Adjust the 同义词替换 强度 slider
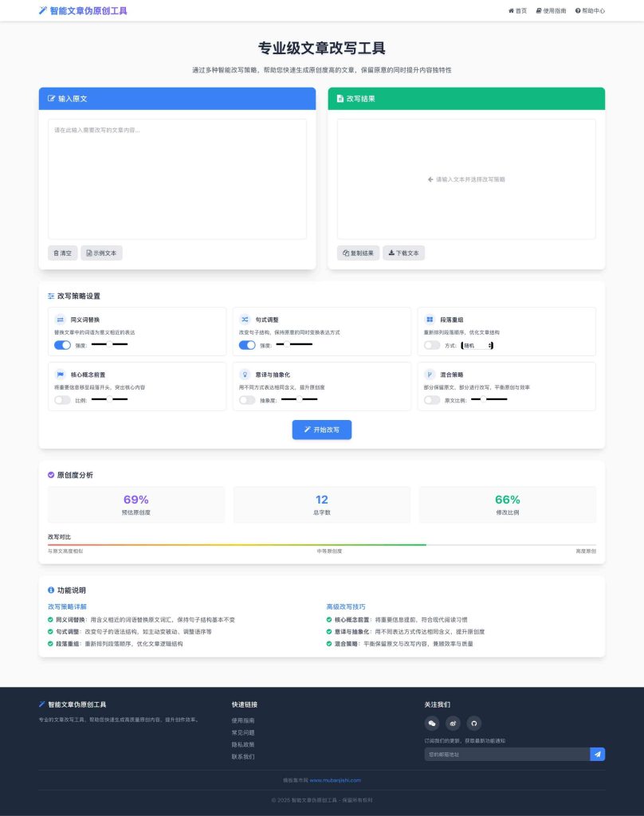 coord(109,344)
